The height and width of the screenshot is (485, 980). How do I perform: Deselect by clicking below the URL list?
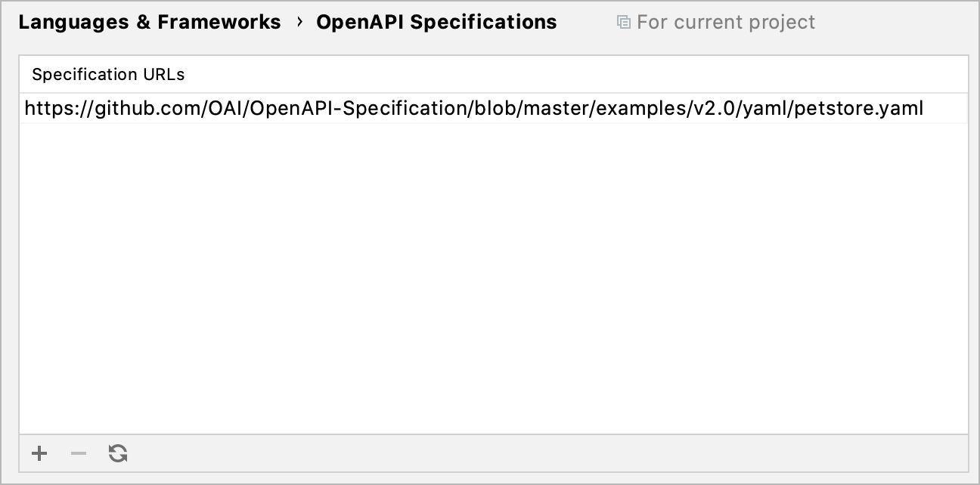(490, 302)
